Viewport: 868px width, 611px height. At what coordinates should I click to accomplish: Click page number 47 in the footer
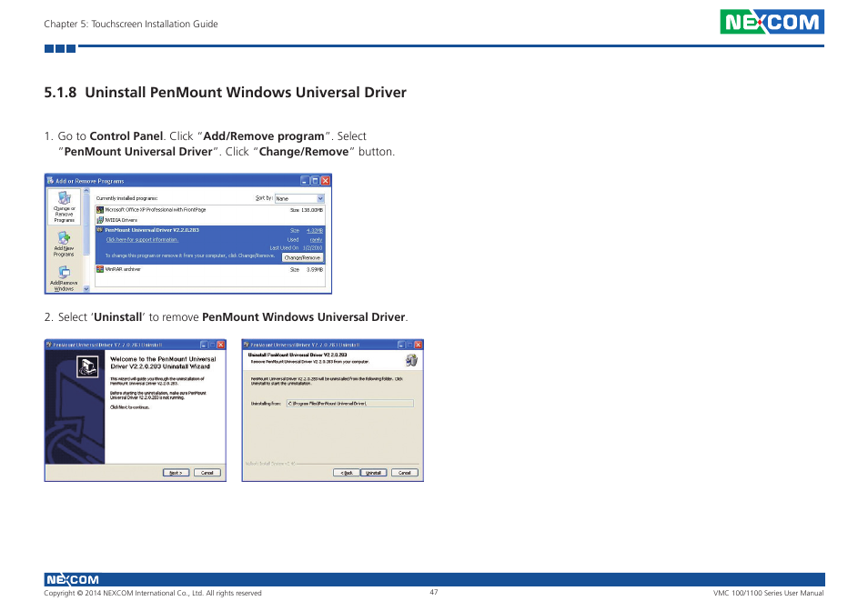pos(434,592)
